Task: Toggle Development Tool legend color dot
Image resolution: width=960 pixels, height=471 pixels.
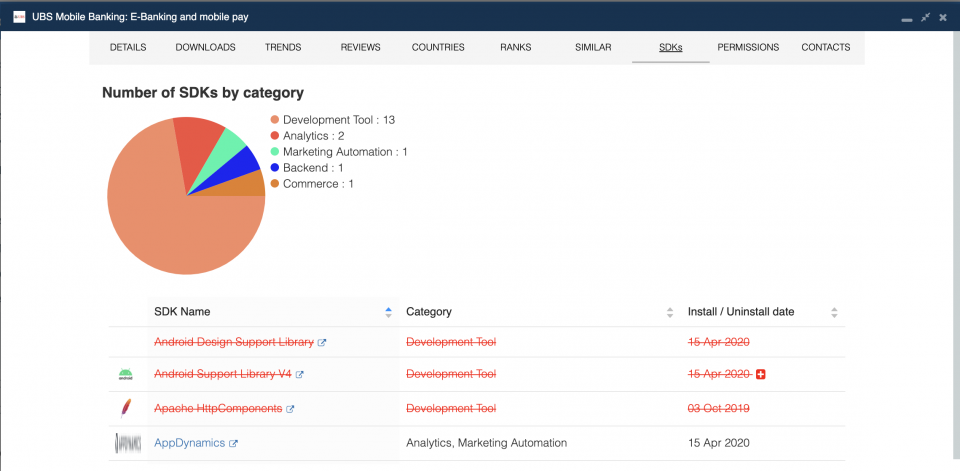Action: click(274, 120)
